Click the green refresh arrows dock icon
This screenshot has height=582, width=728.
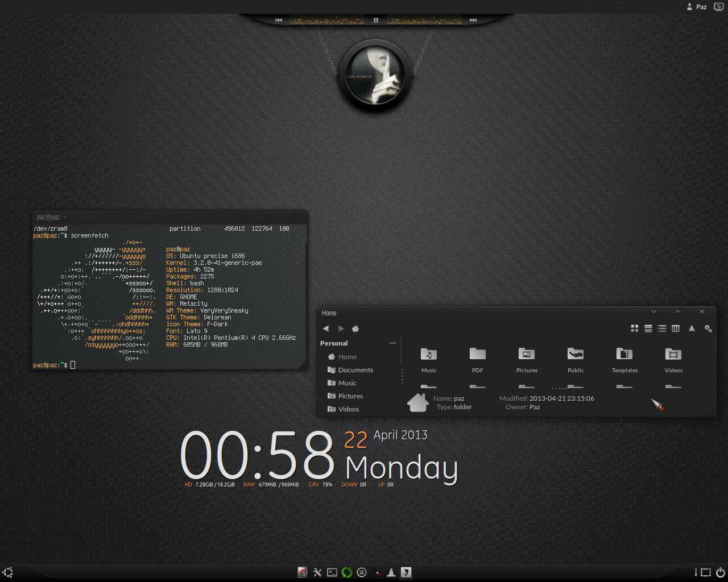pos(347,572)
